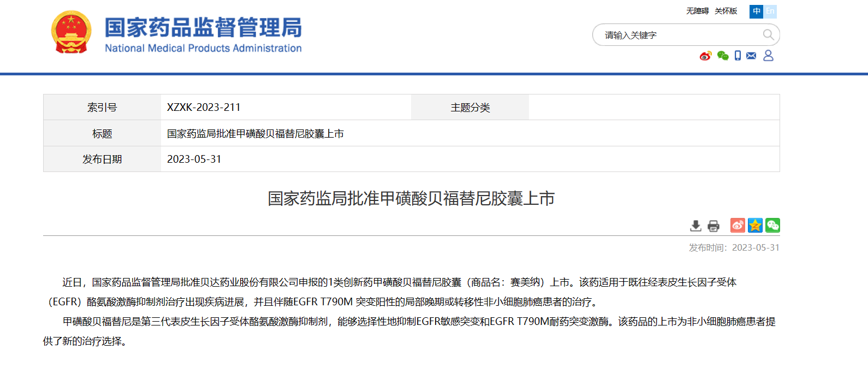This screenshot has width=868, height=367.
Task: Click the national emblem logo
Action: point(71,32)
